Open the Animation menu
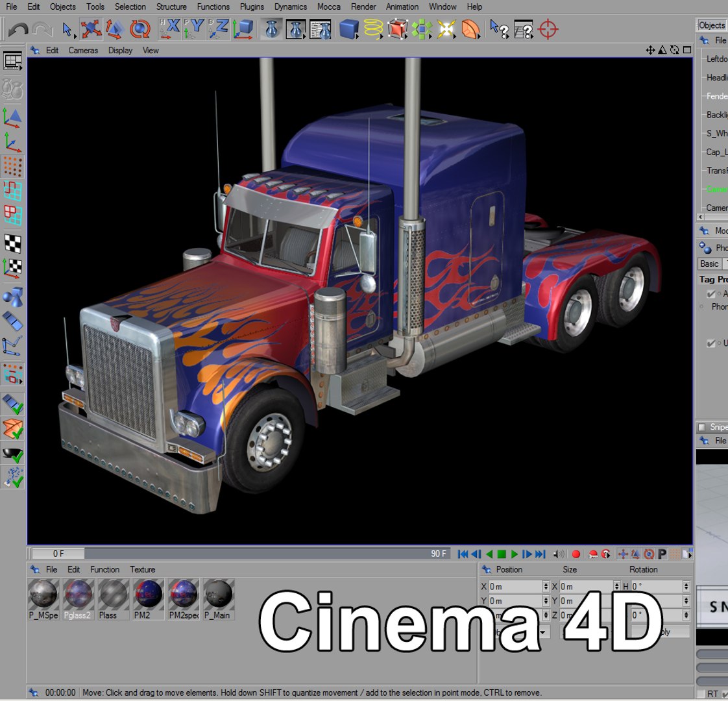Viewport: 728px width, 701px height. click(402, 6)
